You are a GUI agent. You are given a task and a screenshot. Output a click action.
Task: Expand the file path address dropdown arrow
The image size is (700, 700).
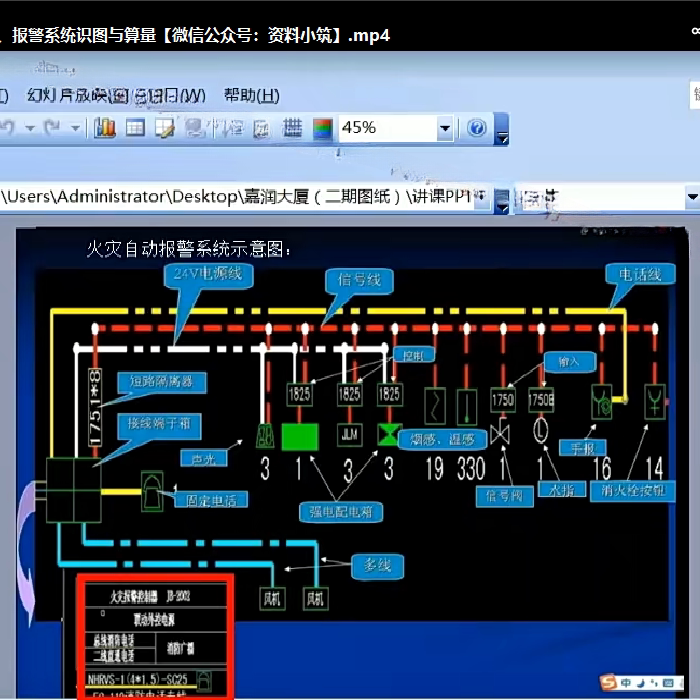[x=482, y=196]
